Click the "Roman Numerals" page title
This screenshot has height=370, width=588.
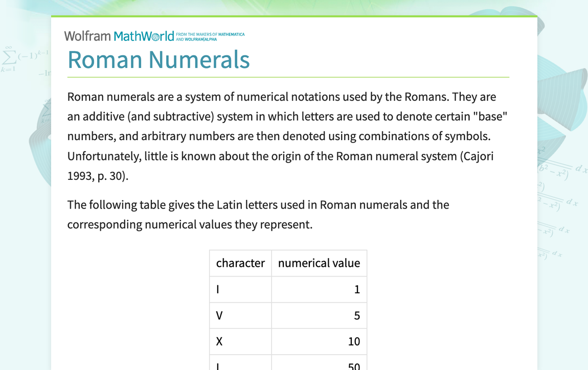click(x=159, y=60)
